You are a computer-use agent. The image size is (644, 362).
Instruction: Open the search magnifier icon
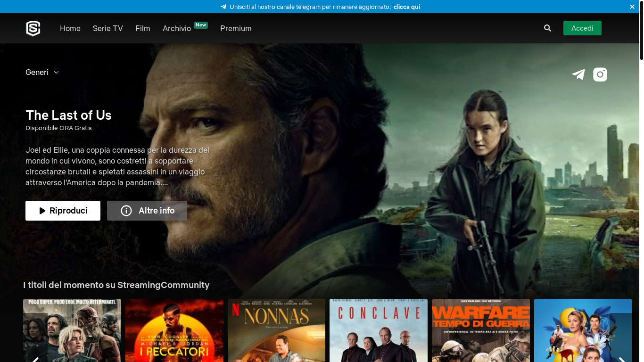[547, 28]
